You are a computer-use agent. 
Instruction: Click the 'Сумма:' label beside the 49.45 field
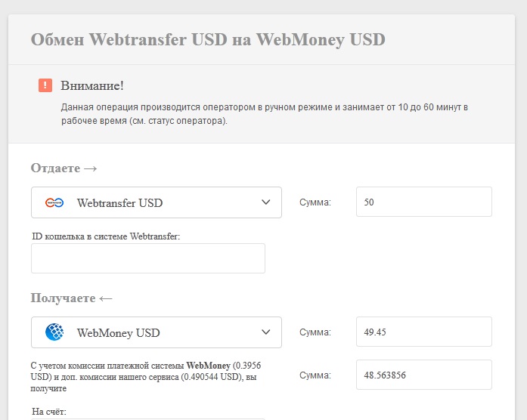(x=315, y=332)
